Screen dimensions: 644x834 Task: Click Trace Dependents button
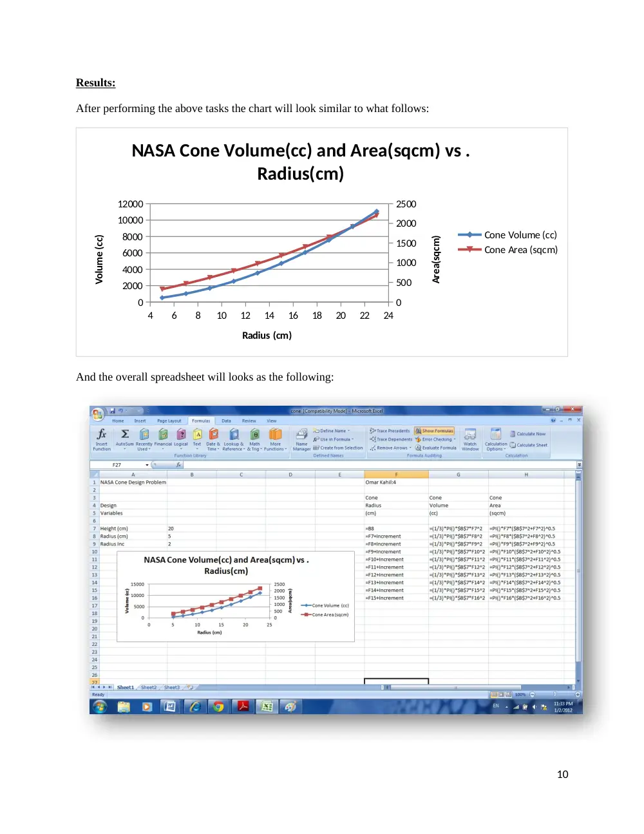[391, 439]
